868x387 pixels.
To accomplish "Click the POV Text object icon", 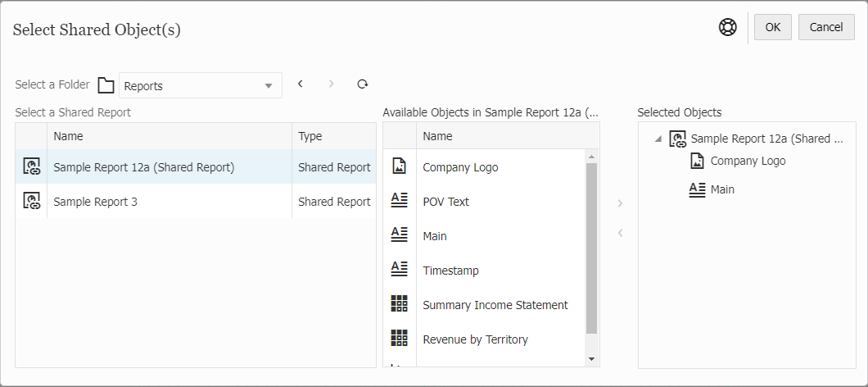I will 400,201.
